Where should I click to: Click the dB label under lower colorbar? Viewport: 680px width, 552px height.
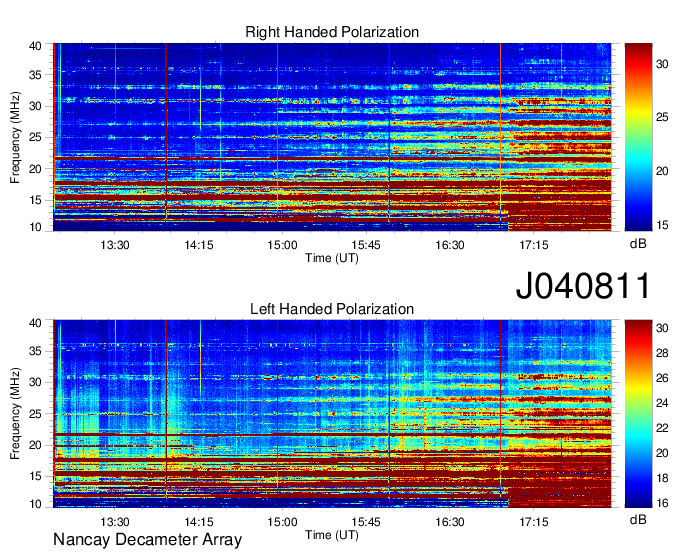coord(638,519)
